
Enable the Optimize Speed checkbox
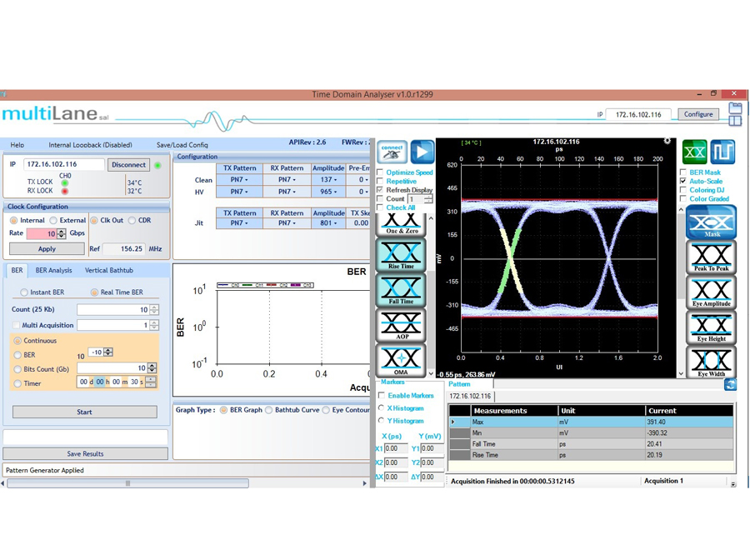(x=380, y=172)
